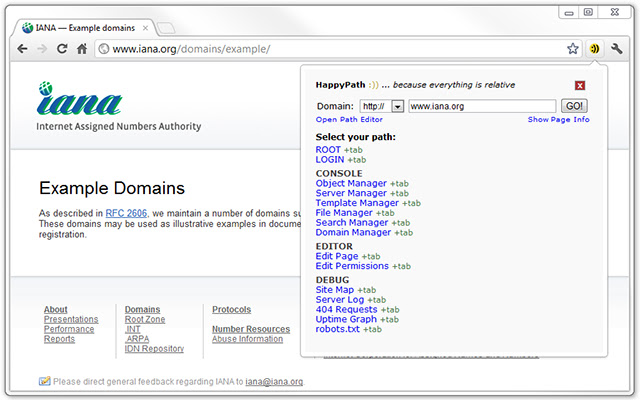Open Search Manager path
Viewport: 640px width, 400px height.
point(352,222)
